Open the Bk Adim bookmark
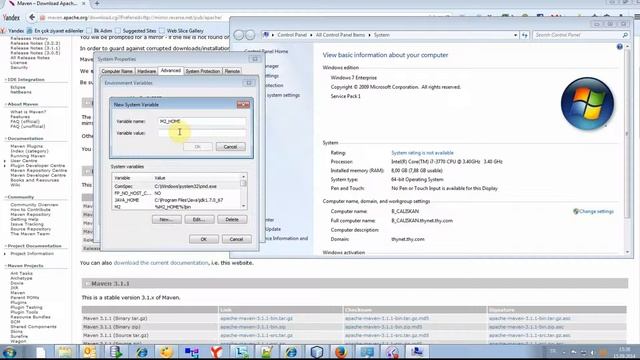The width and height of the screenshot is (640, 360). (99, 31)
